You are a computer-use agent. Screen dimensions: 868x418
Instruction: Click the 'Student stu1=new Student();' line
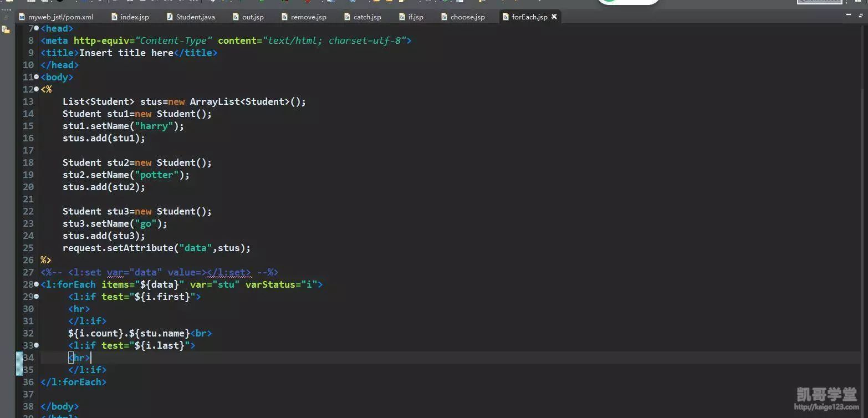(137, 114)
